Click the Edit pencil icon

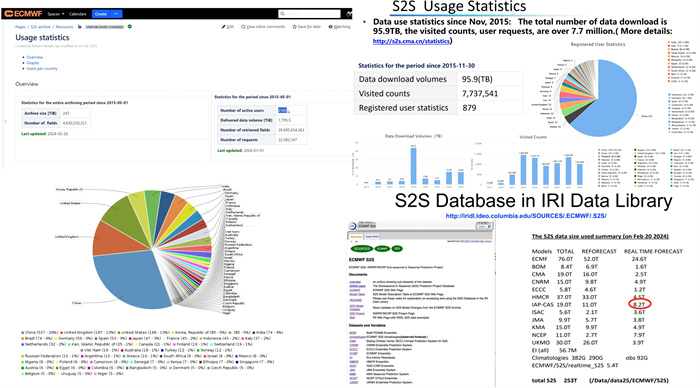pyautogui.click(x=223, y=27)
